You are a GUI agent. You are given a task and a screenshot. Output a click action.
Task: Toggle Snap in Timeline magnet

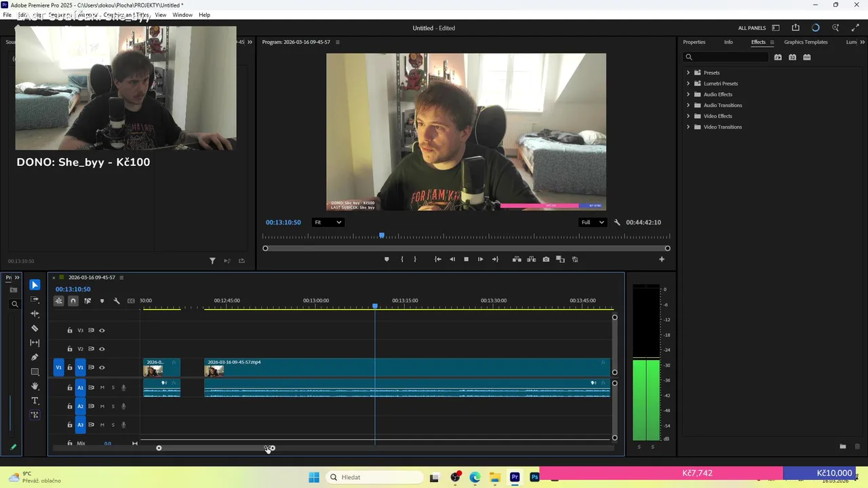[x=73, y=301]
